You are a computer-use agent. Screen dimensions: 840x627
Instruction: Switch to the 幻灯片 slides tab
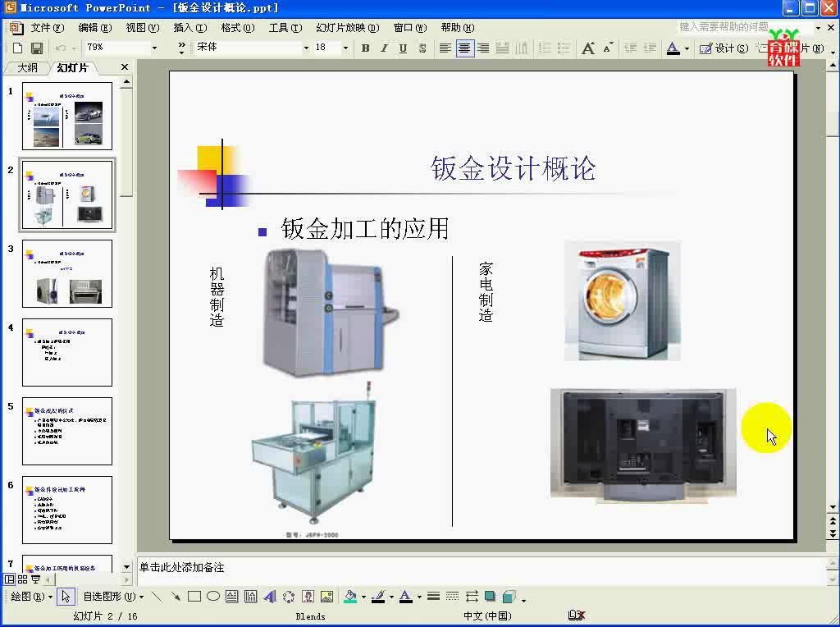pyautogui.click(x=72, y=67)
